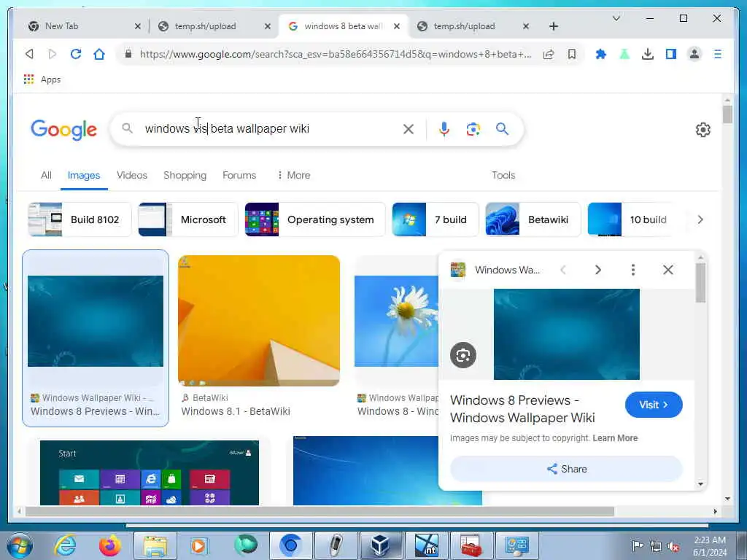
Task: Bookmark this page with the bookmark icon
Action: point(572,54)
